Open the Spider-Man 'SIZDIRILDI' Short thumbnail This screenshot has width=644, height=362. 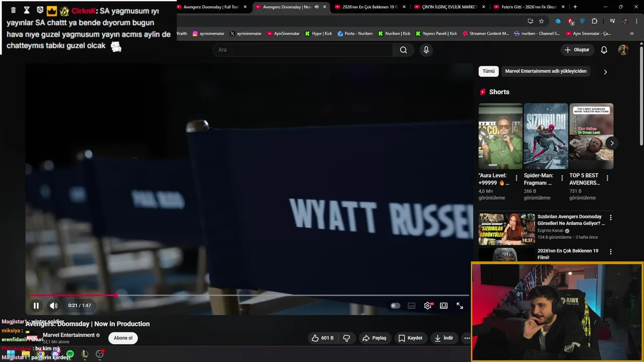click(546, 136)
